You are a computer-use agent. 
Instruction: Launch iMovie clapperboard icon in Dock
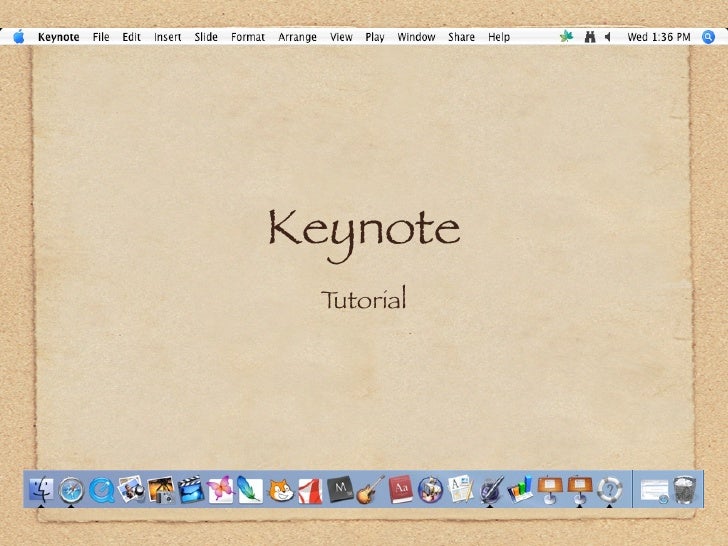[x=191, y=489]
